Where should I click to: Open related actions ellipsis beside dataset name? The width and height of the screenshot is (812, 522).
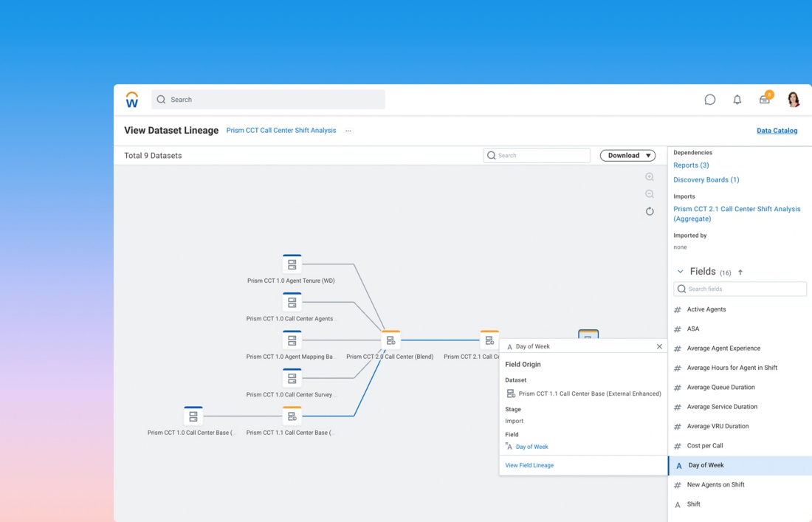[x=348, y=131]
